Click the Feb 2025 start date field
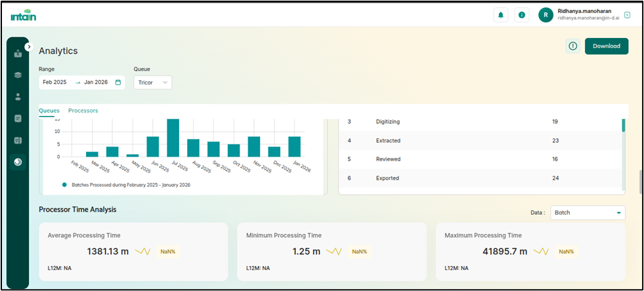 [x=56, y=83]
